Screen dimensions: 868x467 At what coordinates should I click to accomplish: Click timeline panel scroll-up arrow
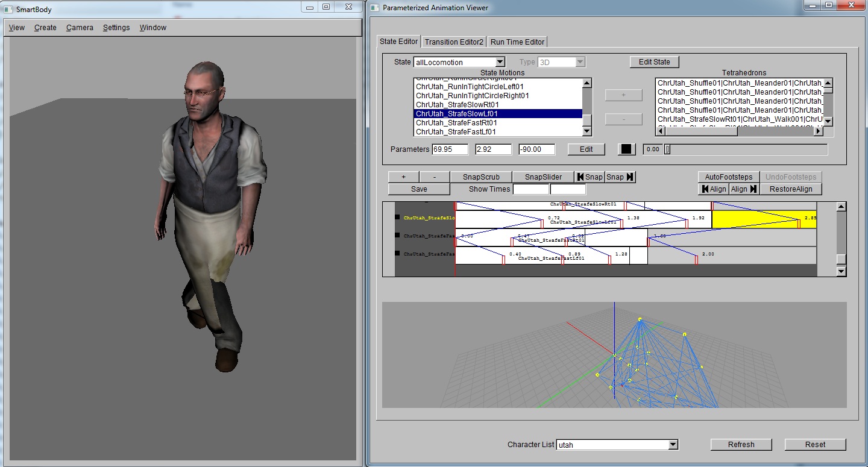pyautogui.click(x=841, y=207)
